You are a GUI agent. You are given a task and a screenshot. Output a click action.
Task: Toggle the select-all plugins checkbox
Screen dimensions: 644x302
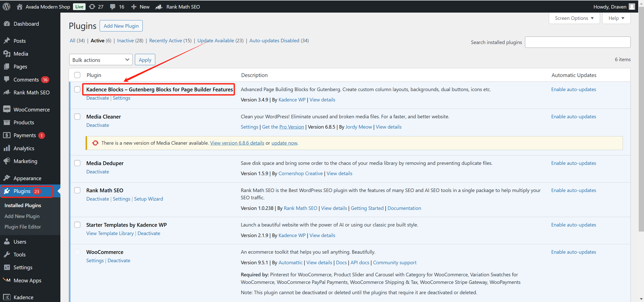(77, 75)
